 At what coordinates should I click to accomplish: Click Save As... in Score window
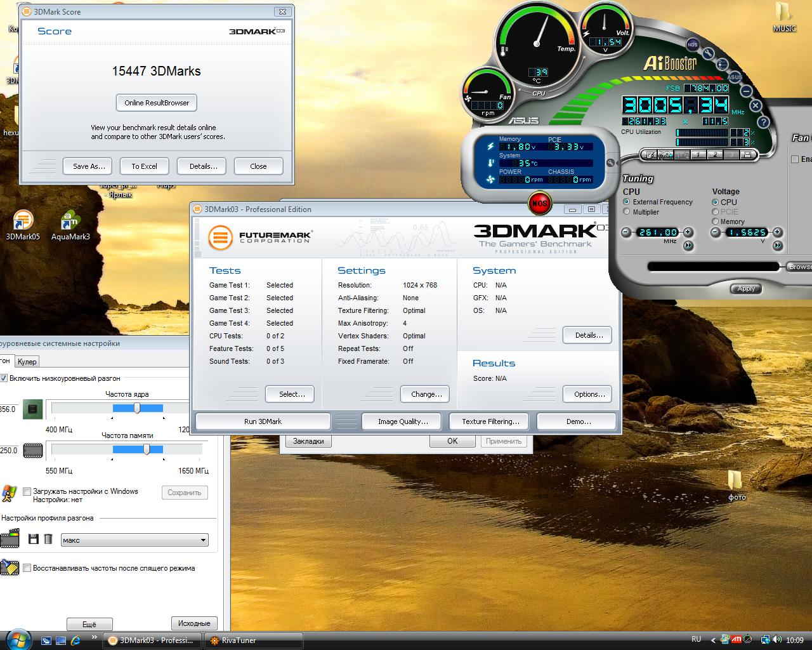coord(88,166)
